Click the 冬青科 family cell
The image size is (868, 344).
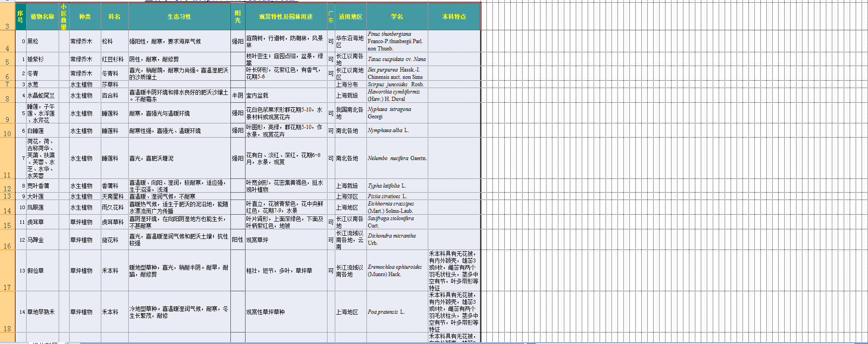coord(115,73)
